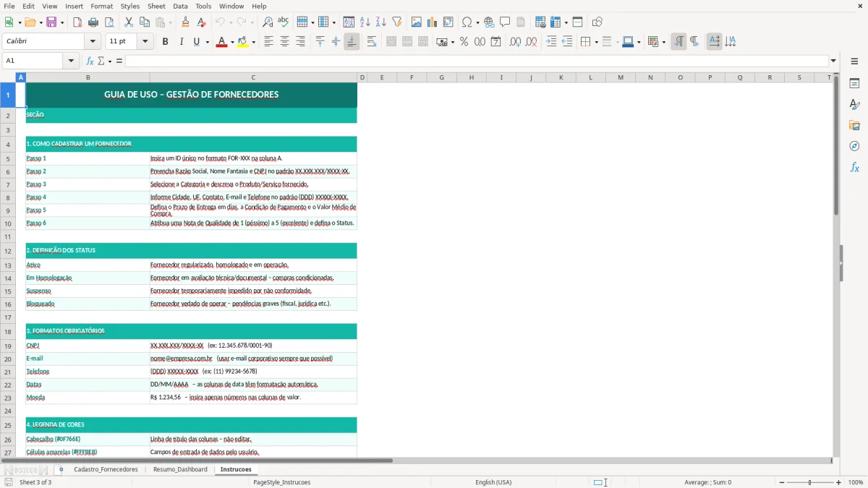Viewport: 868px width, 488px height.
Task: Toggle Center Horizontally alignment
Action: pos(284,42)
